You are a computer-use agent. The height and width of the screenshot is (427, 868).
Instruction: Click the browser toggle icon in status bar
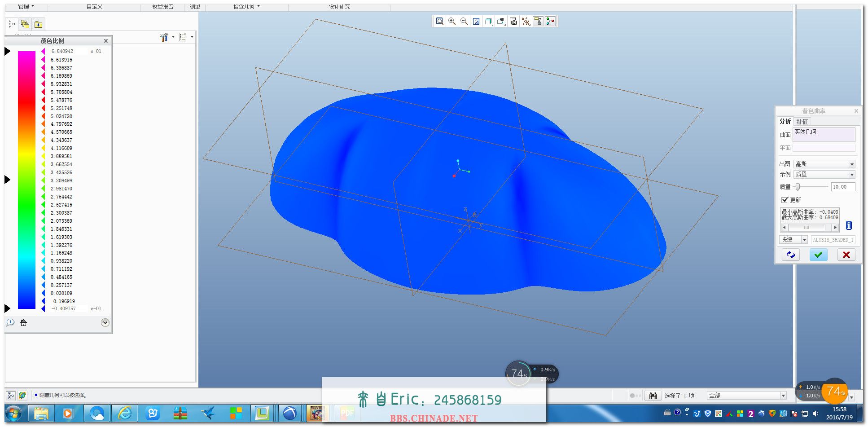click(22, 395)
